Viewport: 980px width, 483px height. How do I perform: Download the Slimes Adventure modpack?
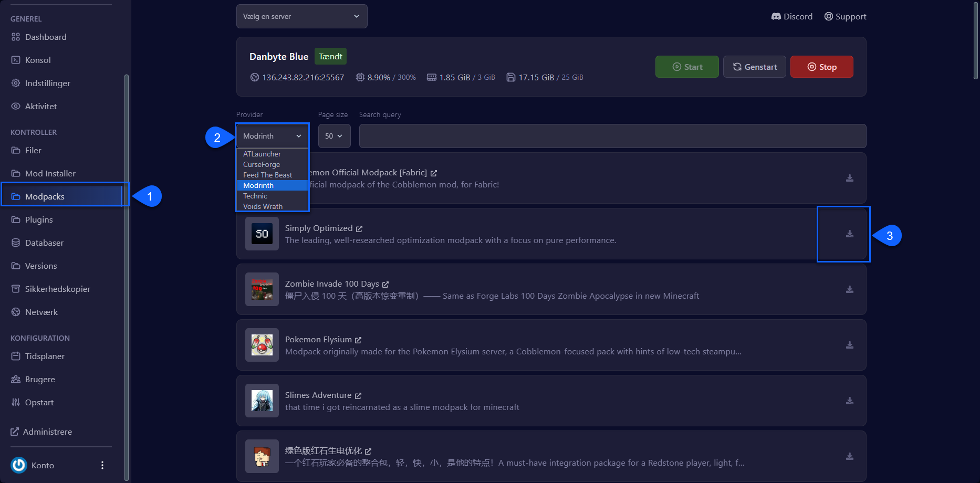(x=849, y=401)
